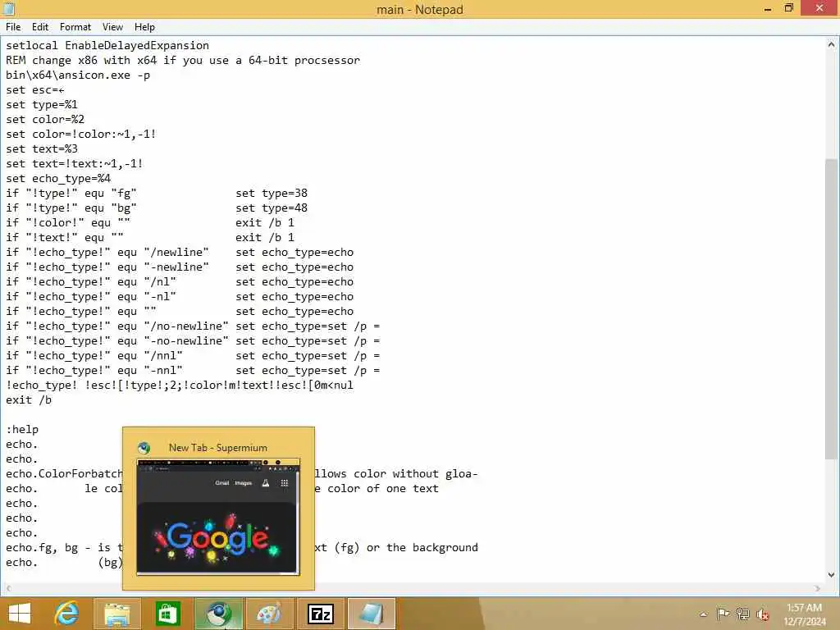Click the line "set text=!text:~1,-1!"
Viewport: 840px width, 630px height.
75,163
